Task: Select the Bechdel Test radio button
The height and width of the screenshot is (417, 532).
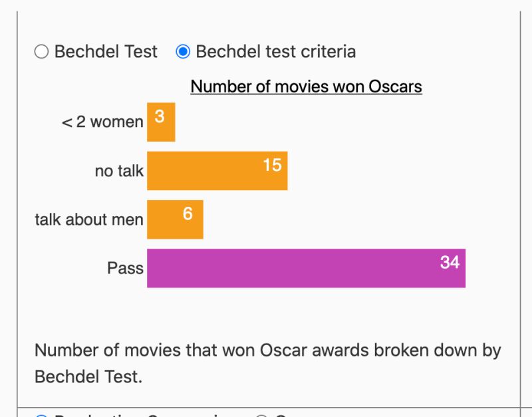Action: click(41, 52)
